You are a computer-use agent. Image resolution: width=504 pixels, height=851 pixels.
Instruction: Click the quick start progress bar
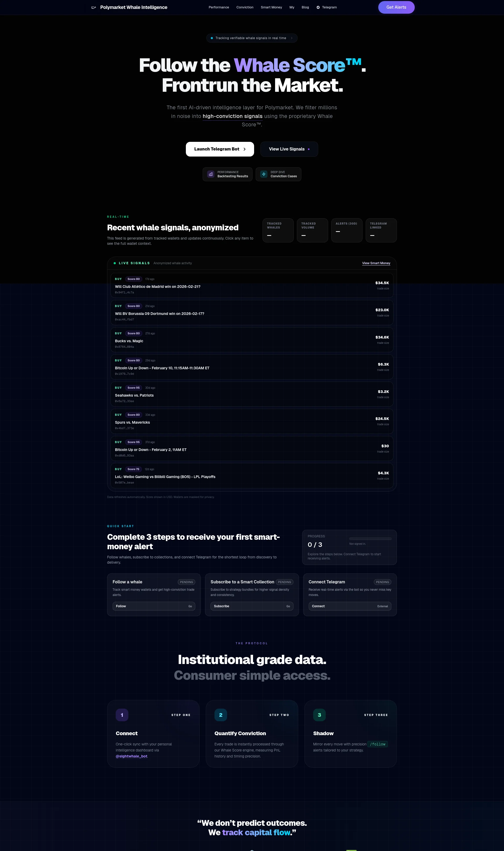click(370, 539)
